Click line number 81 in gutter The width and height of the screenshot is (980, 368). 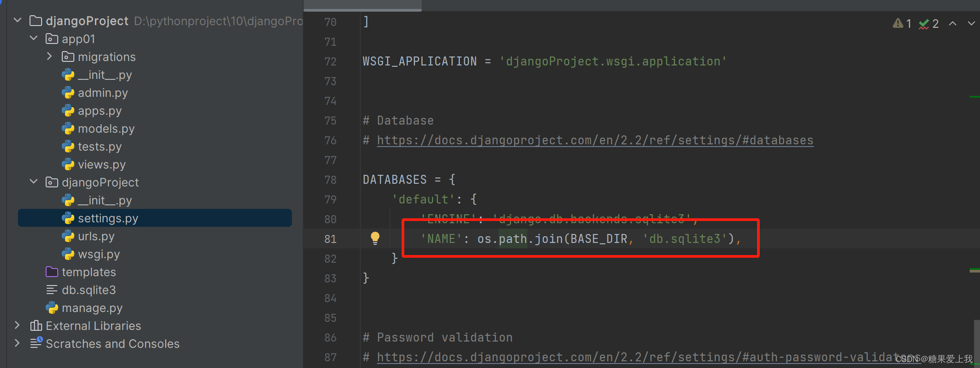[330, 239]
